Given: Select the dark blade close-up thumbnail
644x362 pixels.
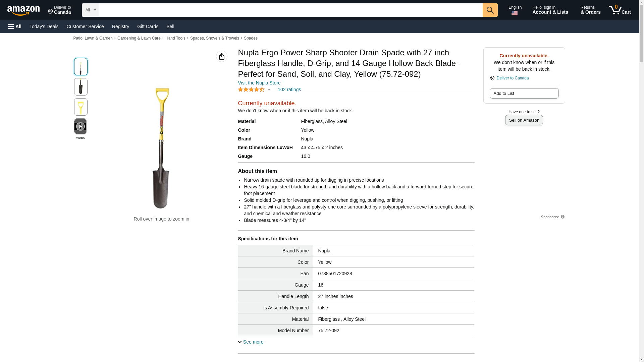Looking at the screenshot, I should click(x=80, y=87).
